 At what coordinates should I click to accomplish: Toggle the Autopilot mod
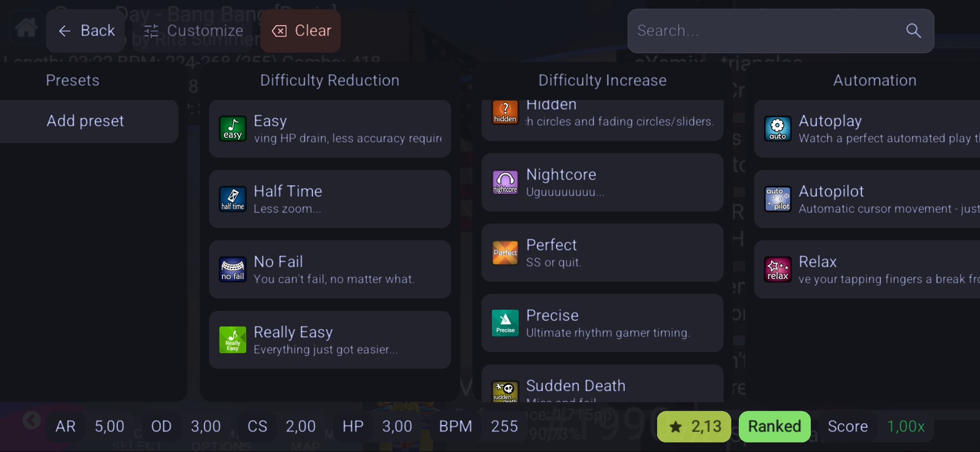(x=867, y=199)
